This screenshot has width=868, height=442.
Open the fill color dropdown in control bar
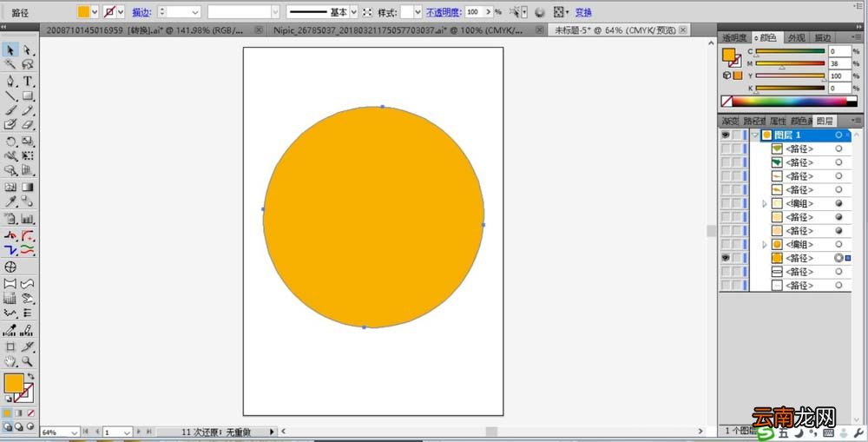tap(95, 11)
